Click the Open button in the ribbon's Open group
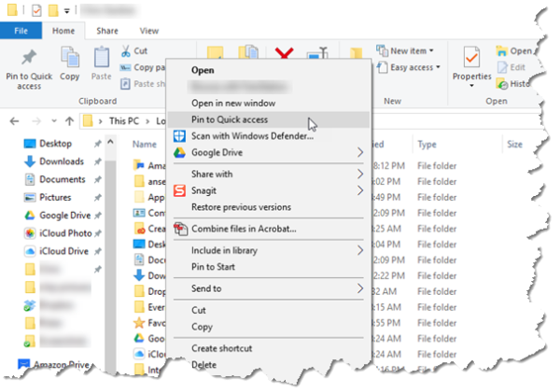 point(514,51)
